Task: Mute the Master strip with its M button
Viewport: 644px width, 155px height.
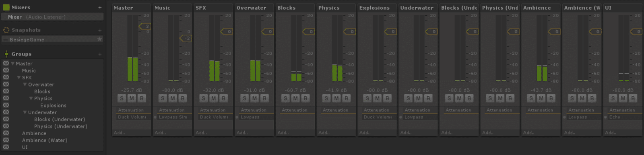Action: point(132,98)
